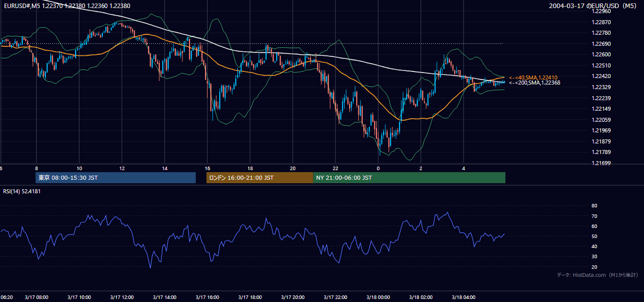
Task: Click the 3/17 08:00 date label
Action: point(36,297)
